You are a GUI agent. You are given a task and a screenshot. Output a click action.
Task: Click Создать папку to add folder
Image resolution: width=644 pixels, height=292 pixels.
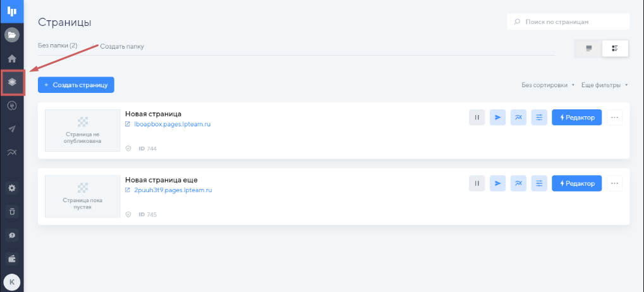(122, 46)
